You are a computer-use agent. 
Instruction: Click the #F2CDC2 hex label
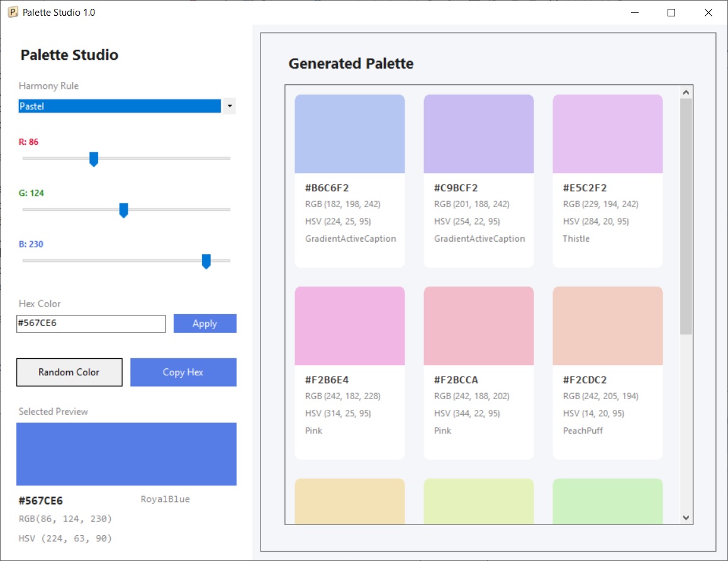click(585, 380)
